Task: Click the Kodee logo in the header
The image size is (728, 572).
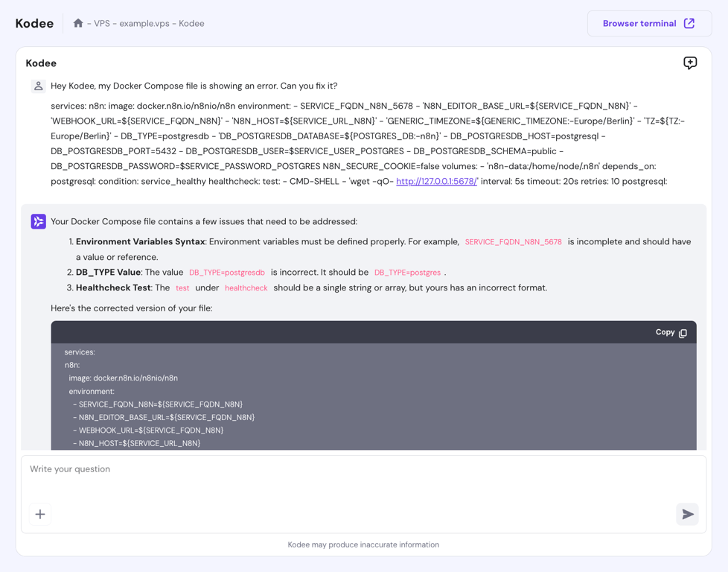Action: tap(33, 23)
